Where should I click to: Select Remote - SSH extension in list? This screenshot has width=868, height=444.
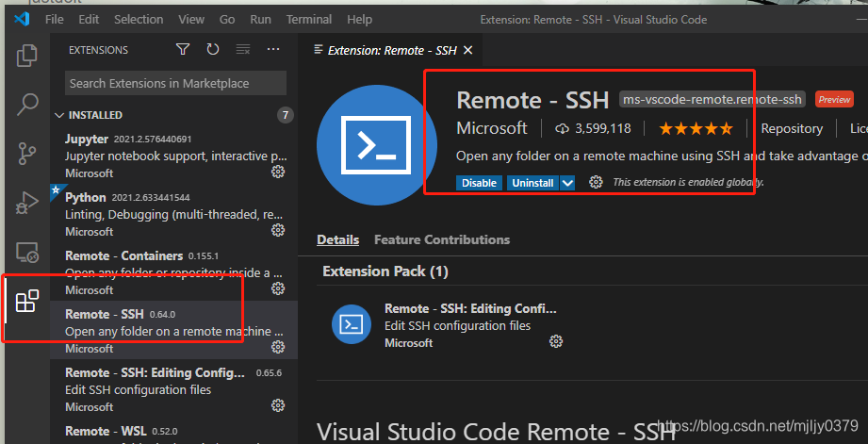tap(173, 331)
